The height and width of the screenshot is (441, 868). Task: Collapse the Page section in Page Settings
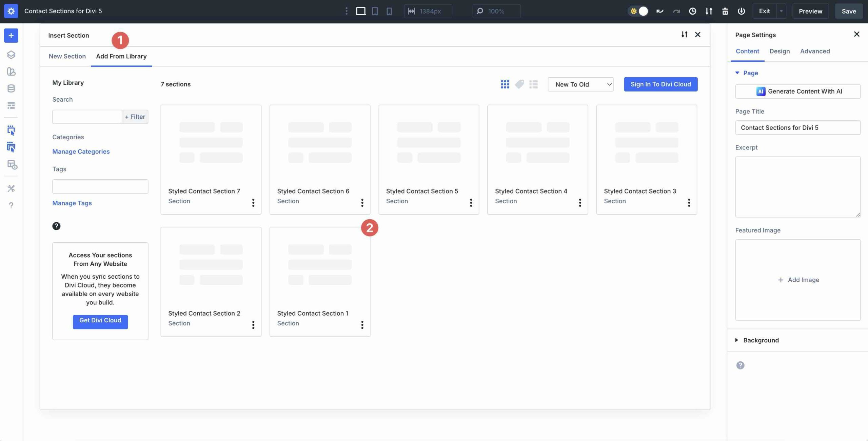click(x=750, y=73)
